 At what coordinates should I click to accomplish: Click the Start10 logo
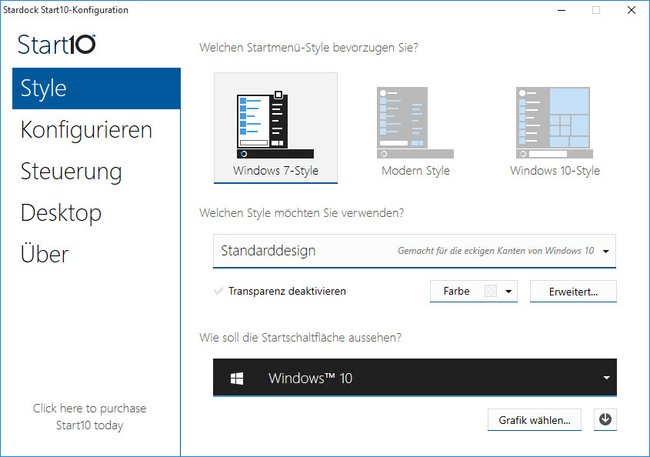click(x=57, y=44)
